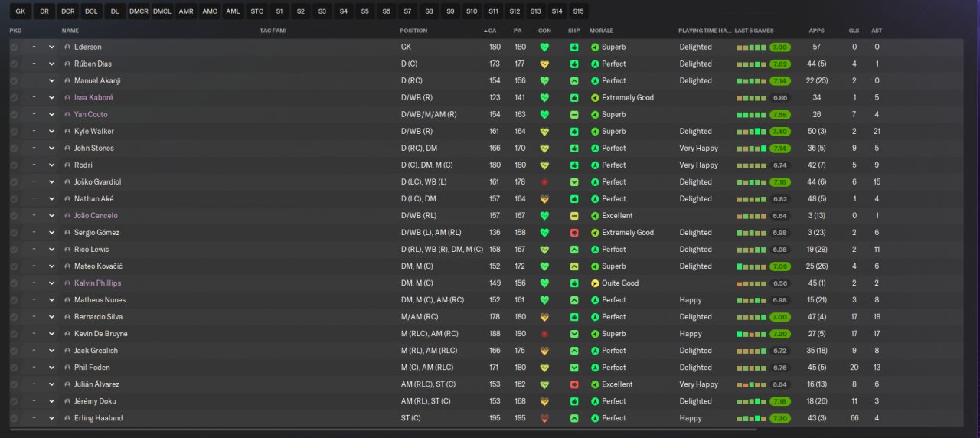The width and height of the screenshot is (980, 438).
Task: Toggle Kyle Walker's picked checkmark
Action: pos(14,132)
